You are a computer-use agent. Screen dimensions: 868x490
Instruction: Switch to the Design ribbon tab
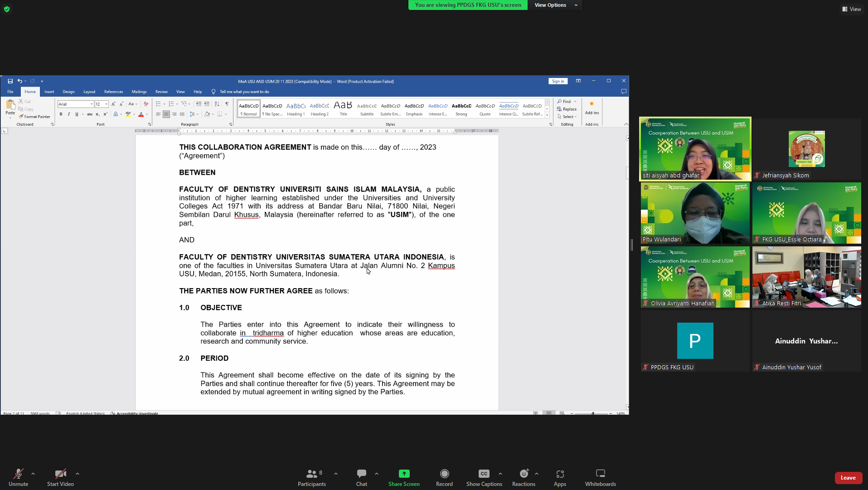(68, 92)
